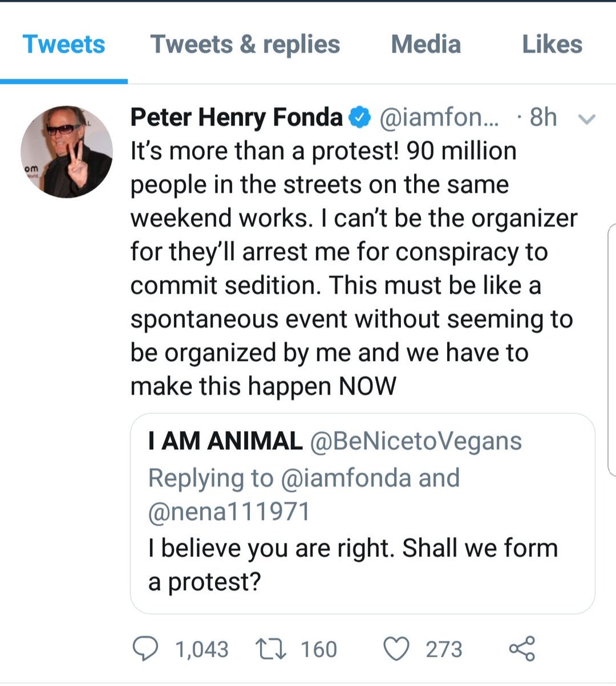Switch to the Tweets tab
This screenshot has width=616, height=686.
point(63,45)
